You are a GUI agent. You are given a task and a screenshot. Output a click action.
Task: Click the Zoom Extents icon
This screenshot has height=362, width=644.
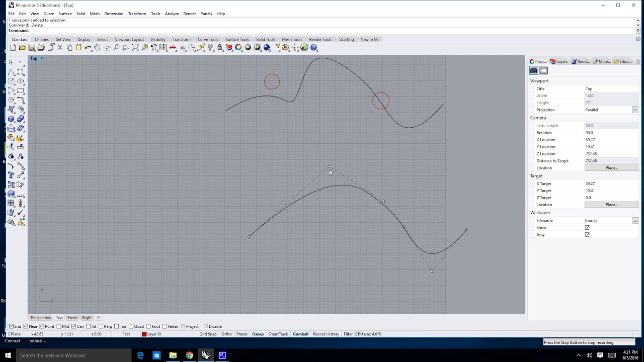(135, 47)
